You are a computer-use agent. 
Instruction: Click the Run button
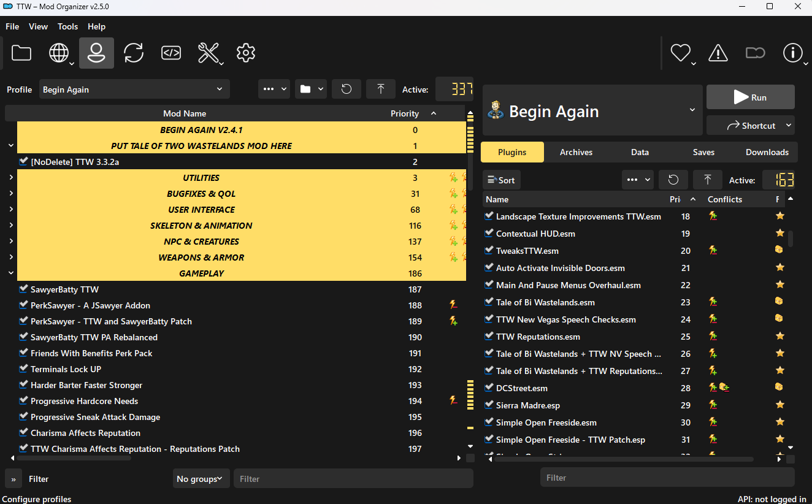click(x=751, y=97)
